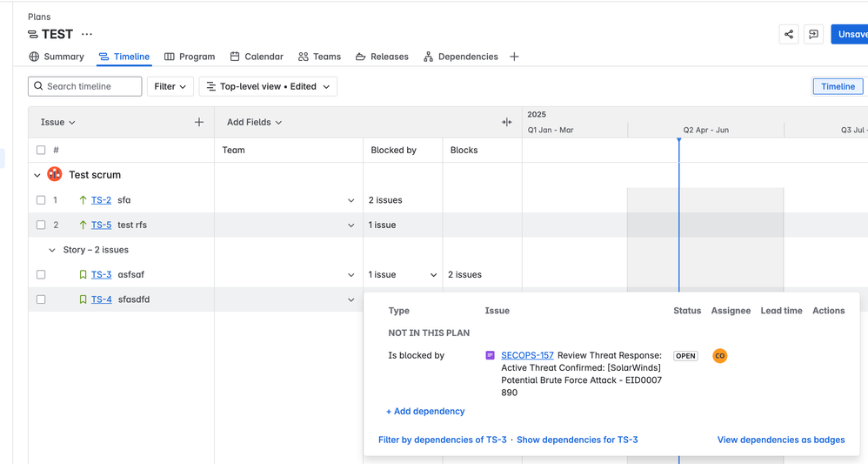Switch to the Teams tab

pyautogui.click(x=319, y=57)
